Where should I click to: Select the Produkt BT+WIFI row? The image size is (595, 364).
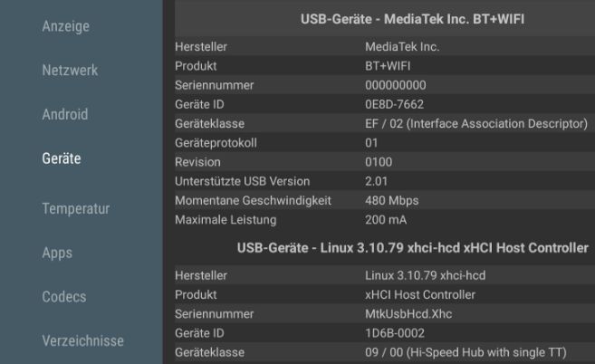coord(385,66)
